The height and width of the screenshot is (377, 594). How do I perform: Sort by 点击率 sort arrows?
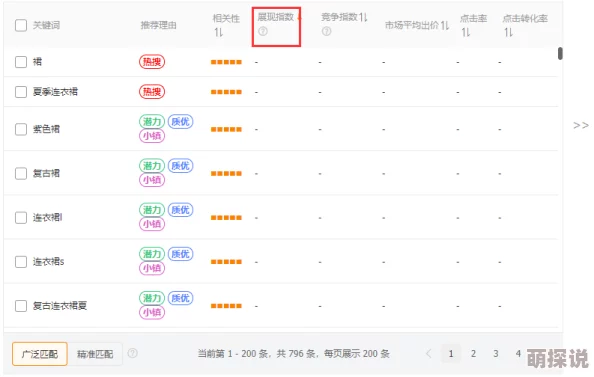coord(466,33)
